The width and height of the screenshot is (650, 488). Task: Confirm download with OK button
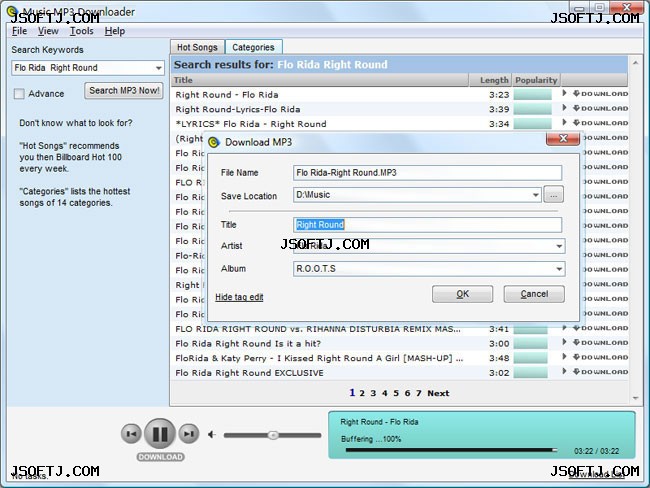click(463, 294)
